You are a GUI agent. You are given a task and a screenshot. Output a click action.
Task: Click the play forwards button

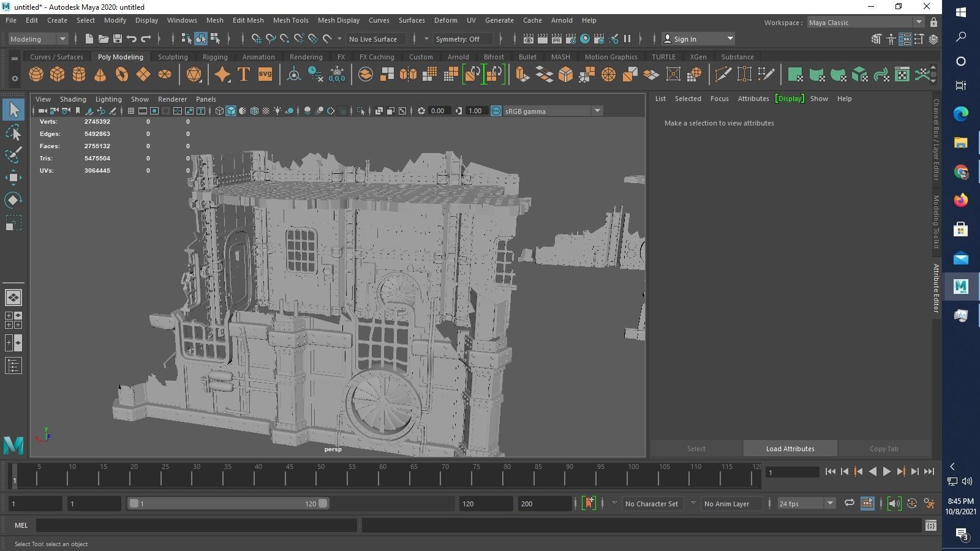click(x=886, y=471)
